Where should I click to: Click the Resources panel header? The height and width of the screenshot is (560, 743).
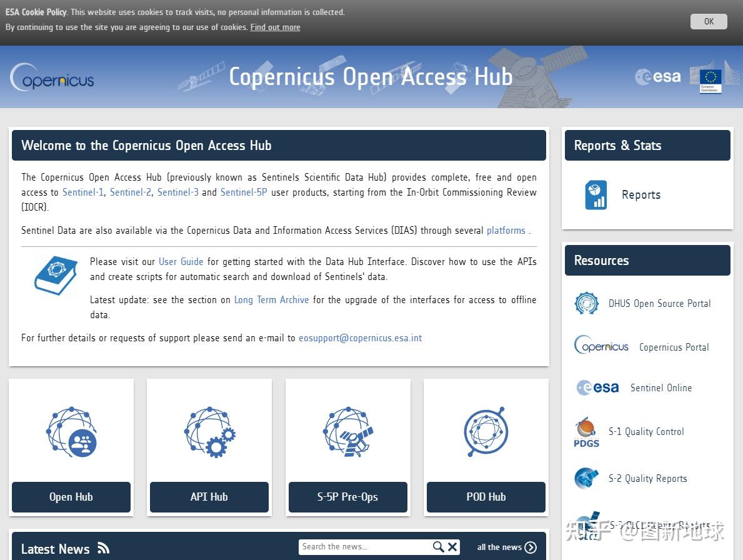tap(647, 260)
